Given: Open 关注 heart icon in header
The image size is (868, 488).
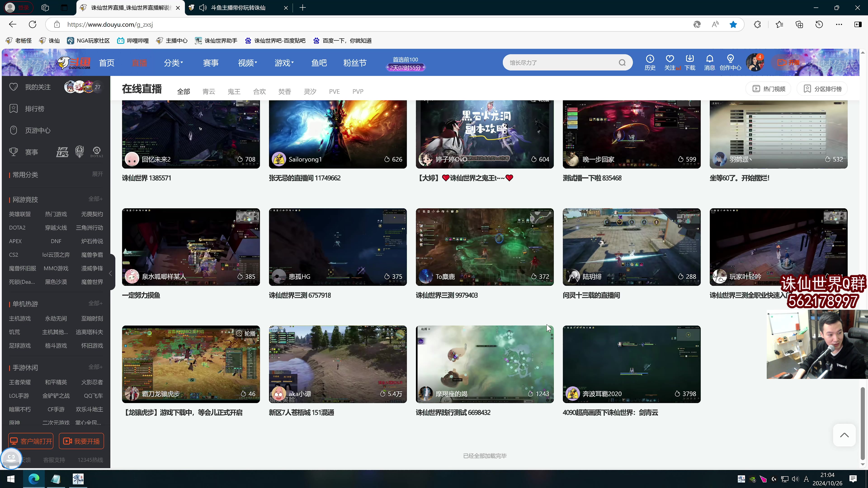Looking at the screenshot, I should click(x=670, y=63).
